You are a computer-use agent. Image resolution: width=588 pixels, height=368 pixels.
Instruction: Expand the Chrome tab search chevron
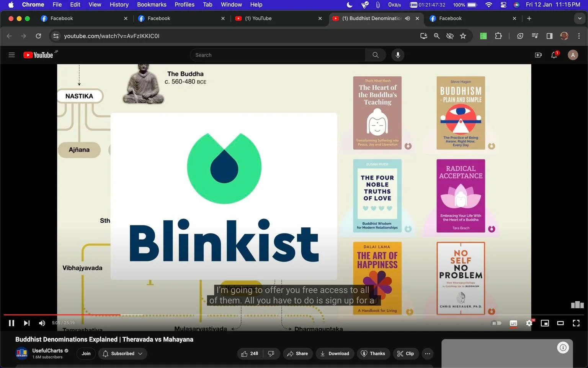pos(580,18)
